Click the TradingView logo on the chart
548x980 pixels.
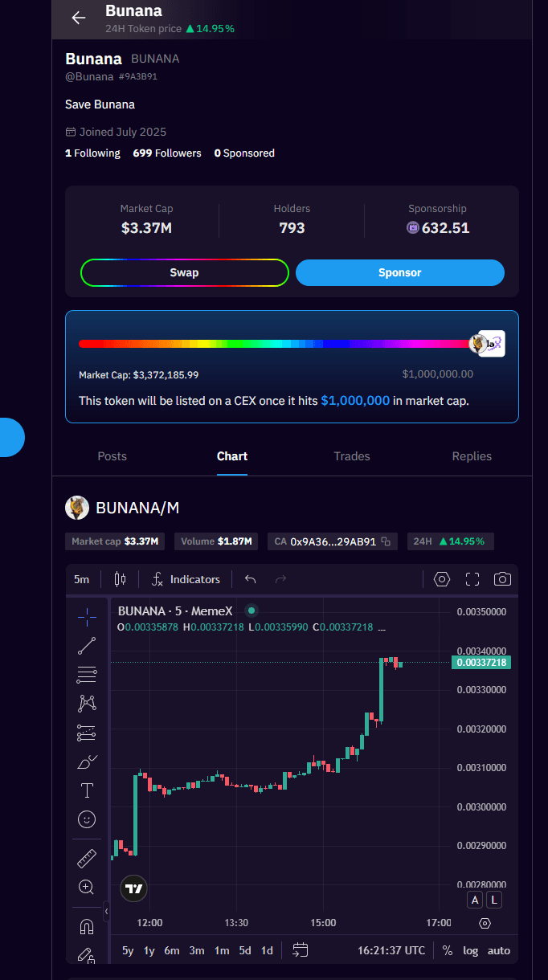tap(134, 888)
